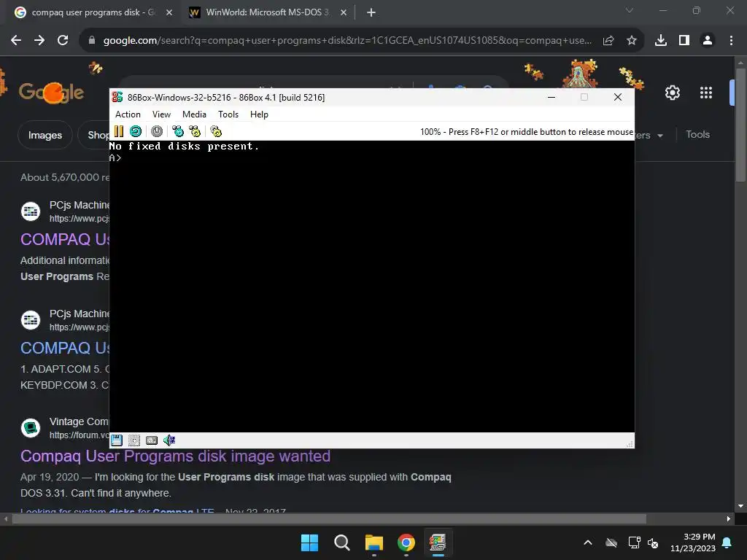Bookmark this page with the star
Viewport: 747px width, 560px height.
tap(632, 41)
